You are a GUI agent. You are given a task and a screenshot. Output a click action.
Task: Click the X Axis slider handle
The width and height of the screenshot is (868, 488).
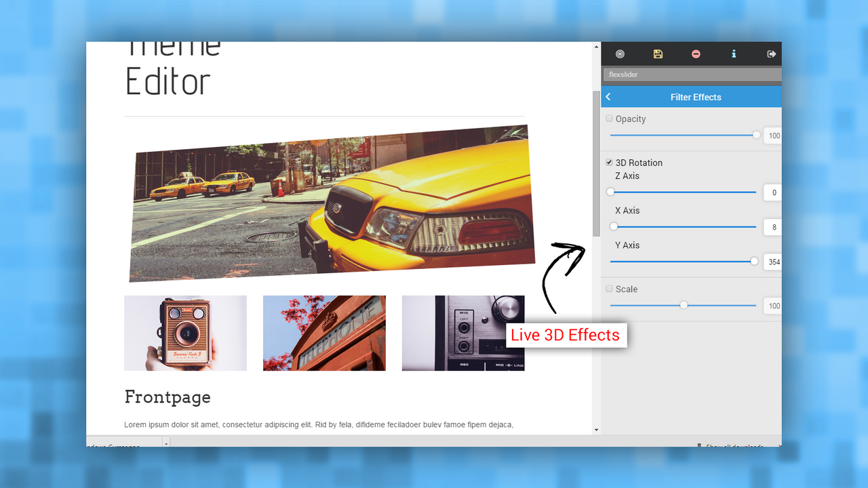(x=614, y=226)
